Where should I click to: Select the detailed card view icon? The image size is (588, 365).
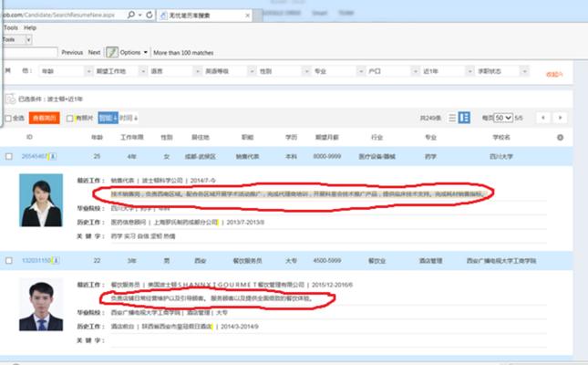(x=464, y=118)
